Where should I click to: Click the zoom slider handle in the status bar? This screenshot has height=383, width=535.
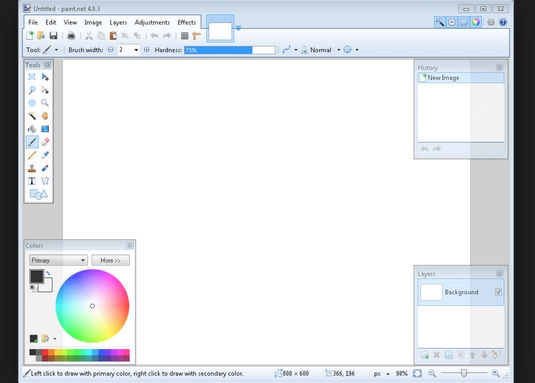coord(464,373)
